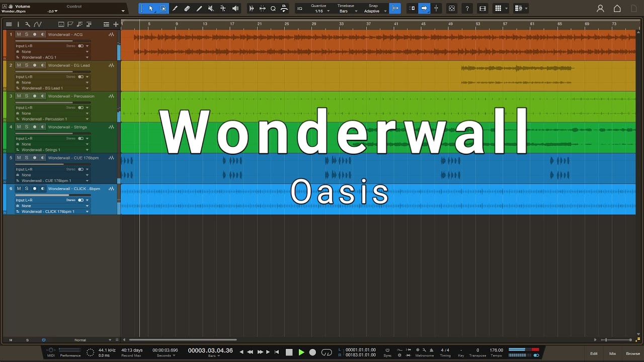The width and height of the screenshot is (644, 362).
Task: Mute the Wonderwall - CUE 176bpm track
Action: tap(19, 158)
